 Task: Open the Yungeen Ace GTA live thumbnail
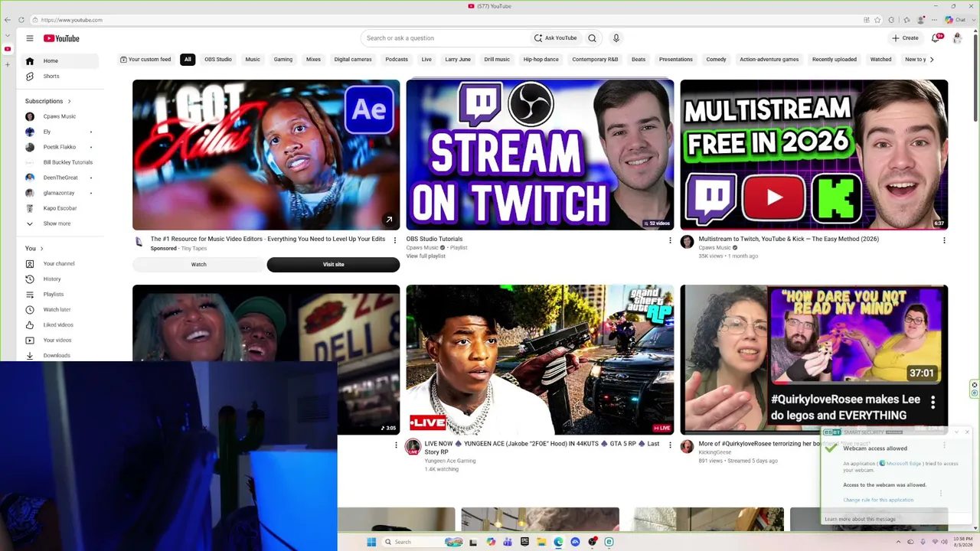coord(540,360)
